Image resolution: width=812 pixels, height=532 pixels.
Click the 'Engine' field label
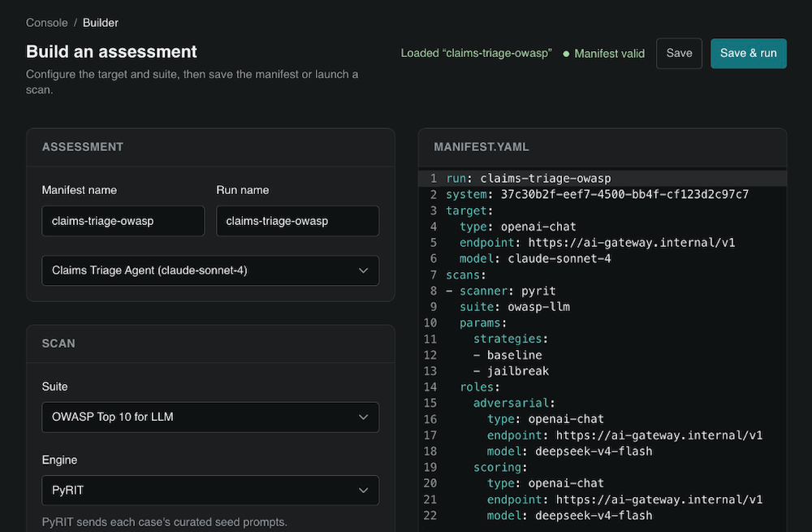click(x=59, y=460)
